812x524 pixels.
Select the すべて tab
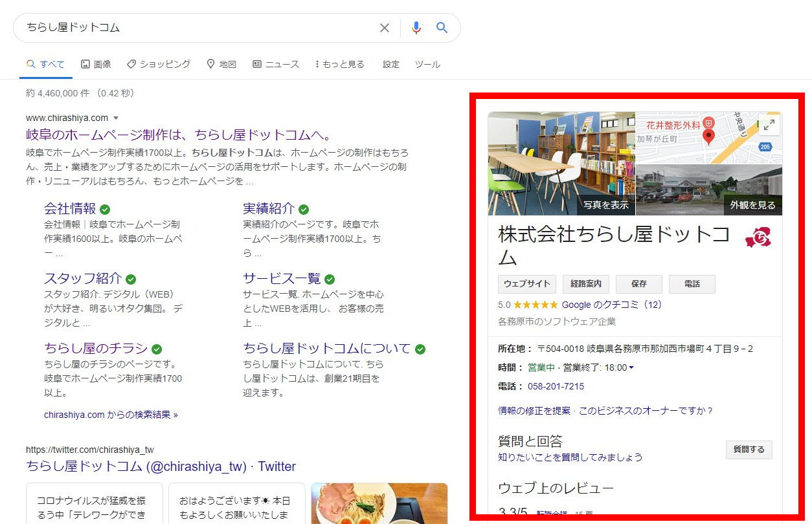pyautogui.click(x=45, y=64)
